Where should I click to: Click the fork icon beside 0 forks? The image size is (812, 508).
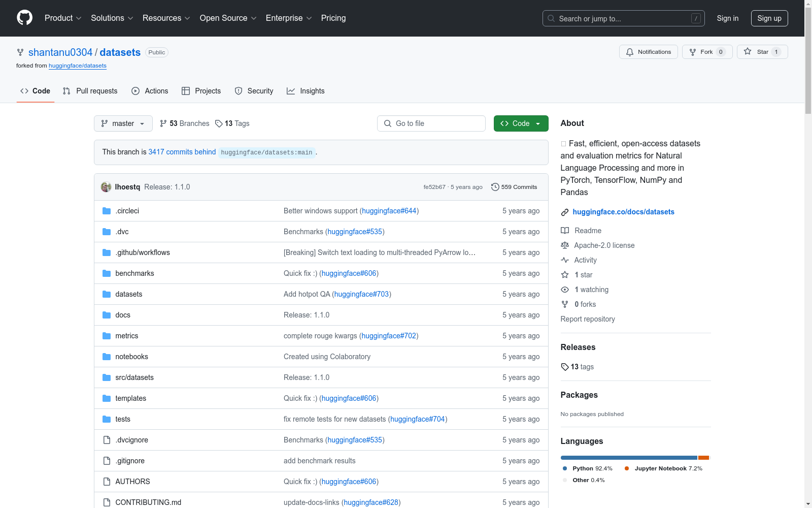tap(565, 304)
